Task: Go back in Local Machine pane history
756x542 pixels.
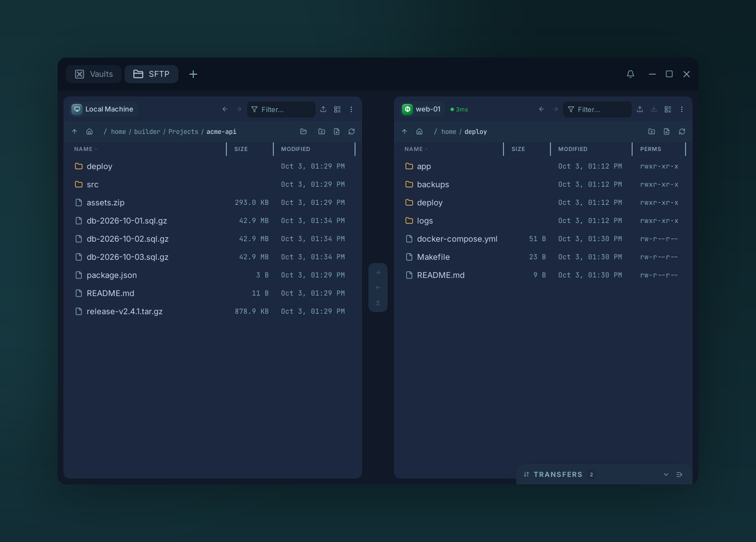Action: [x=225, y=109]
